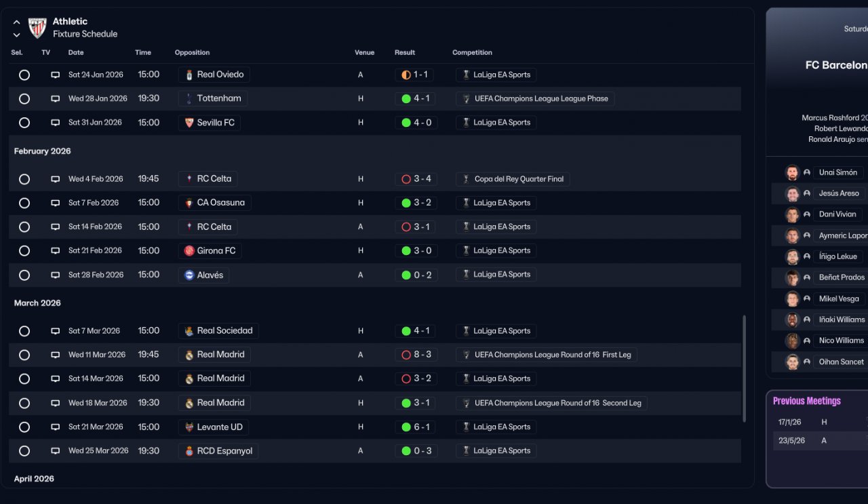Sort fixtures by the Date column header

pos(76,53)
